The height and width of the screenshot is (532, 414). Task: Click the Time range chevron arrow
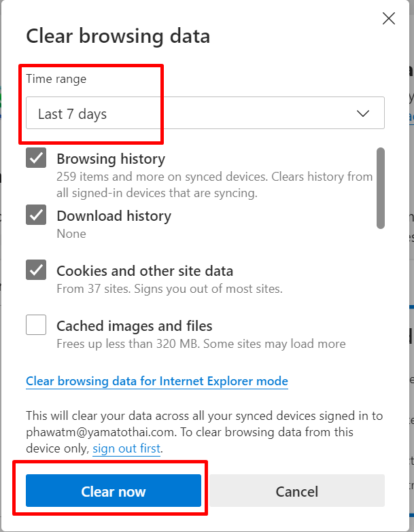(363, 113)
